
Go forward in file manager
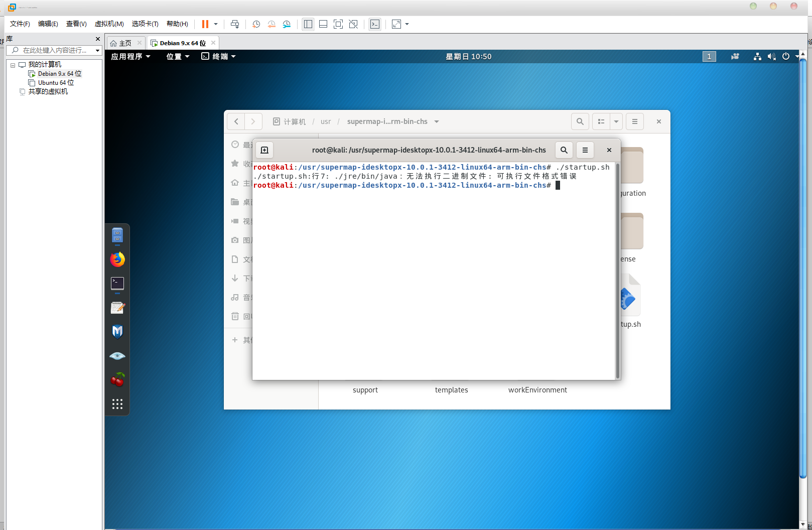point(253,121)
